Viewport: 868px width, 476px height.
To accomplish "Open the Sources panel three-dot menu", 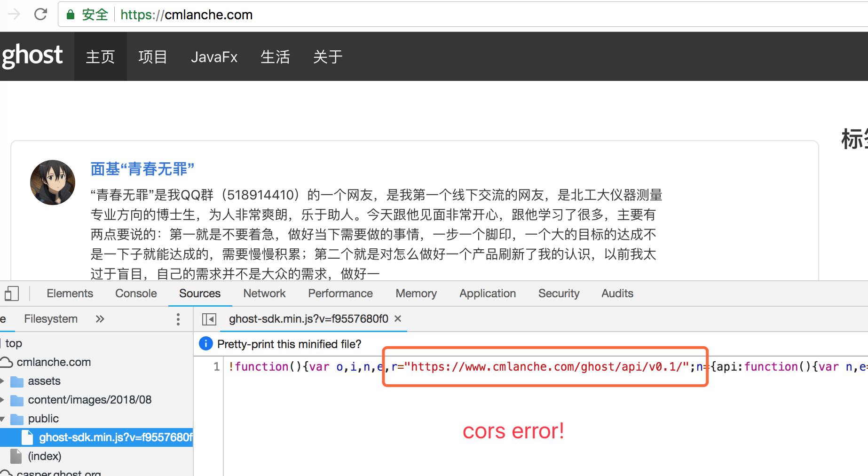I will (x=178, y=319).
